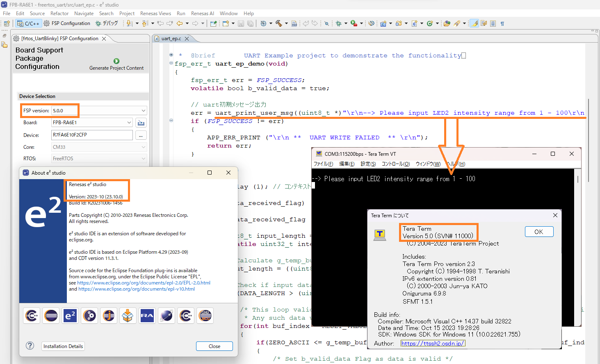The width and height of the screenshot is (600, 364).
Task: Toggle the Mark Occurrences highlighter button
Action: [x=474, y=23]
